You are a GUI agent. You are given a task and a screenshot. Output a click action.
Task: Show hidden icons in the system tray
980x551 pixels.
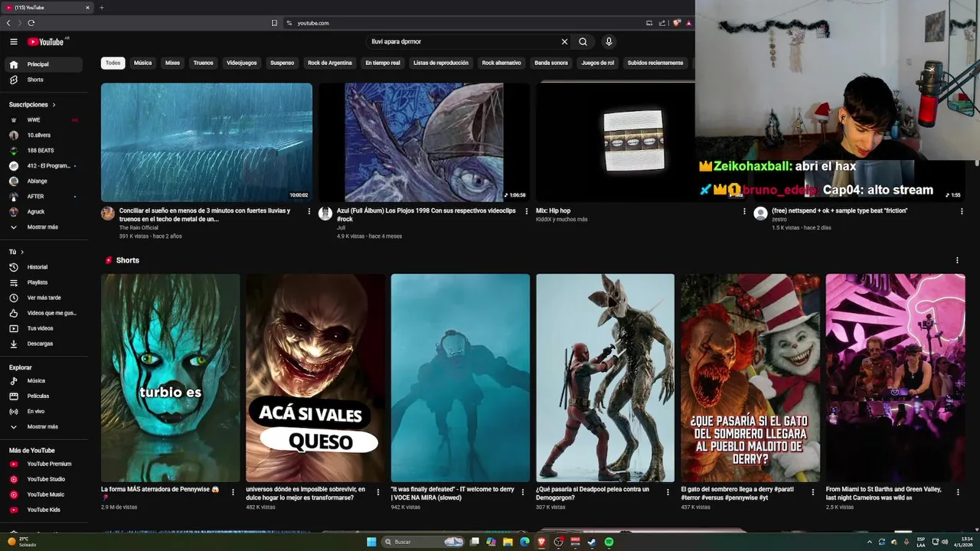coord(870,542)
